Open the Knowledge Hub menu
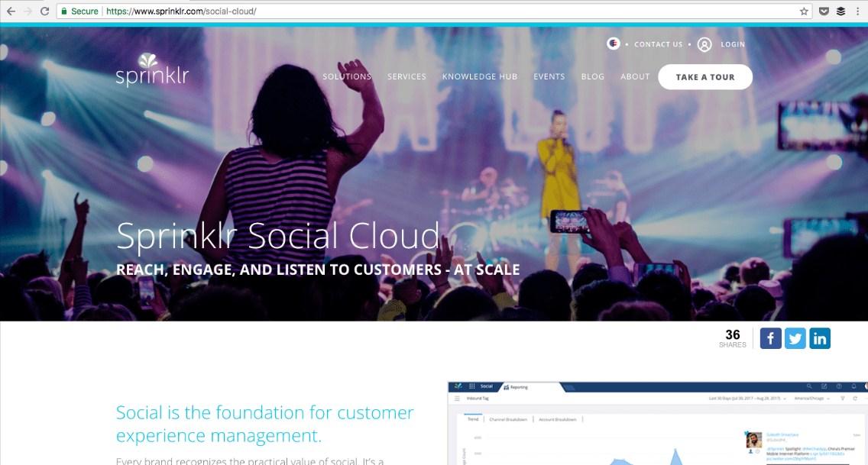 click(x=479, y=76)
